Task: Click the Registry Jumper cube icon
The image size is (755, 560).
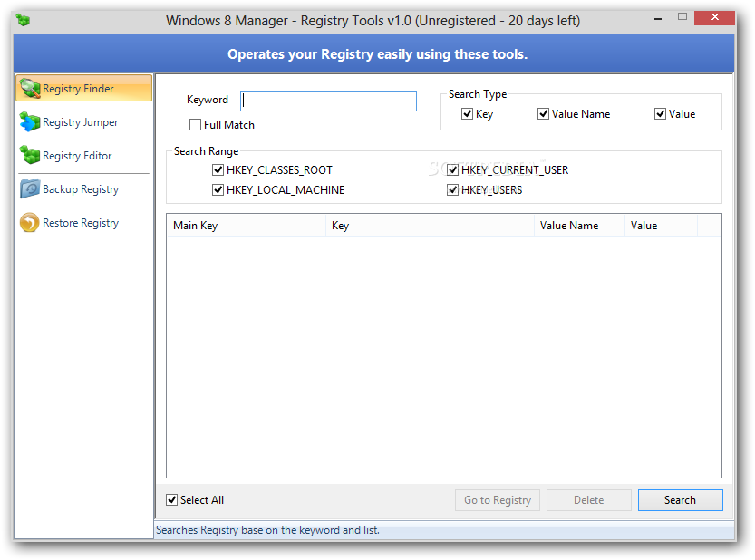Action: point(30,121)
